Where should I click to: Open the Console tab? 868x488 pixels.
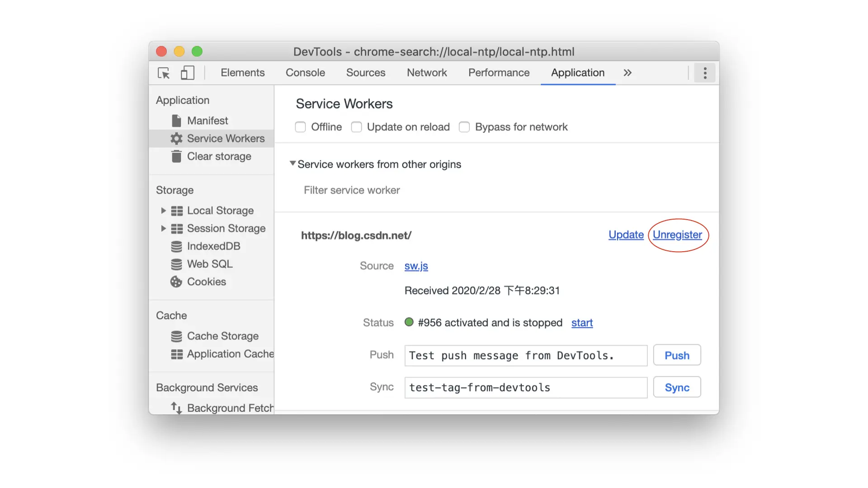click(305, 73)
